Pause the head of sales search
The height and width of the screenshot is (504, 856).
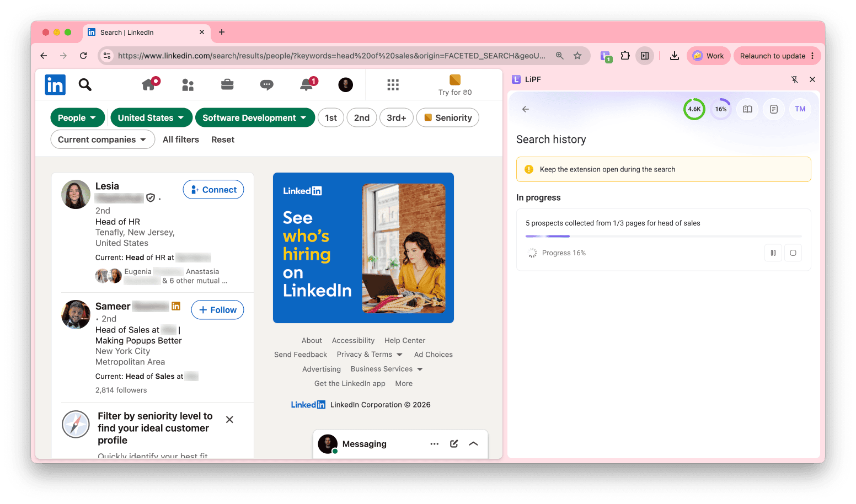[x=773, y=253]
